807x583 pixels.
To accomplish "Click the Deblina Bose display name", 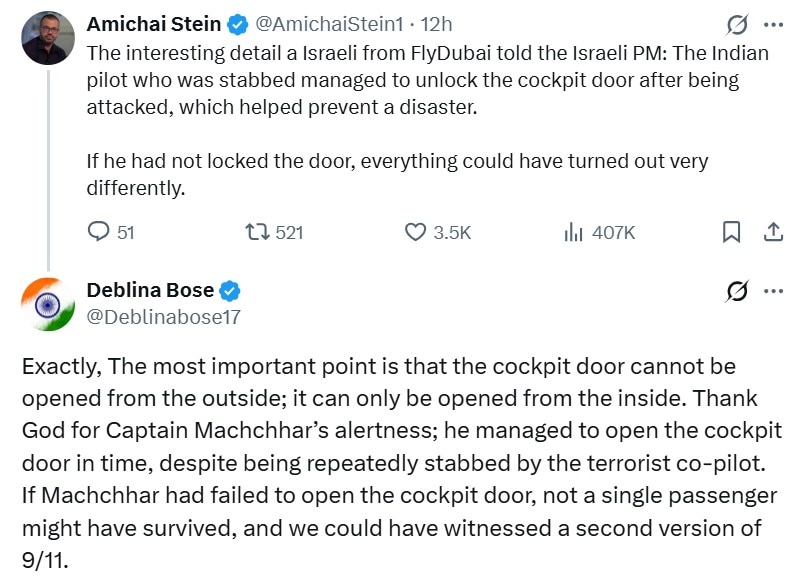I will click(150, 290).
